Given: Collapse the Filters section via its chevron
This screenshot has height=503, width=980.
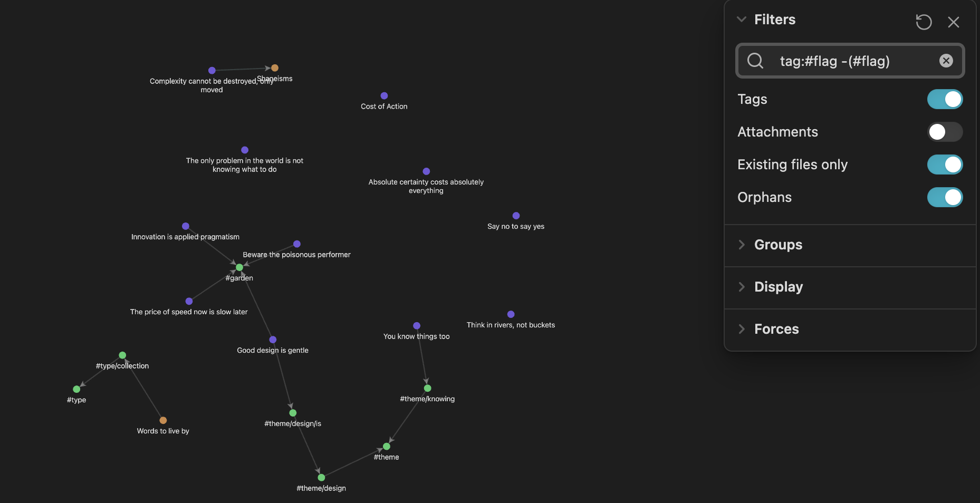Looking at the screenshot, I should pos(742,19).
